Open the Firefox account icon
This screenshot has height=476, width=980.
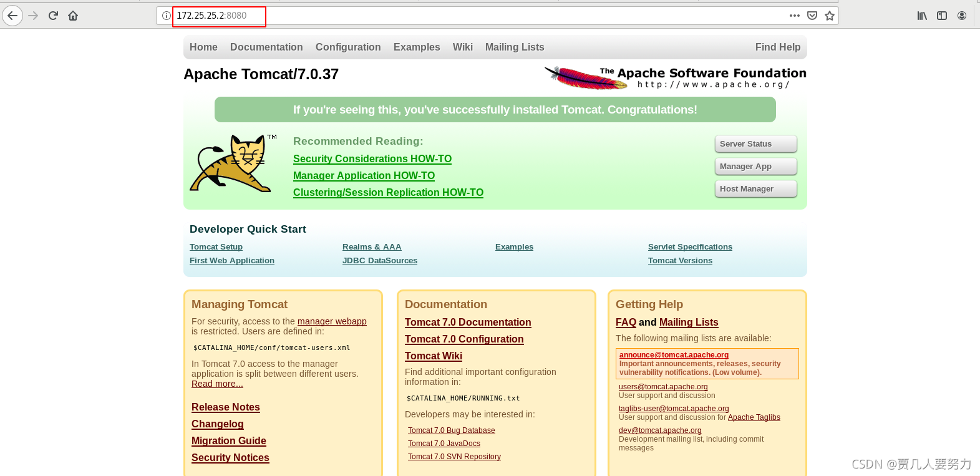[x=962, y=16]
